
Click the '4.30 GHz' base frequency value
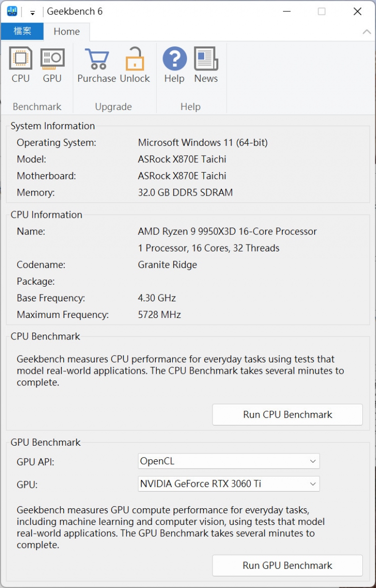pyautogui.click(x=157, y=298)
